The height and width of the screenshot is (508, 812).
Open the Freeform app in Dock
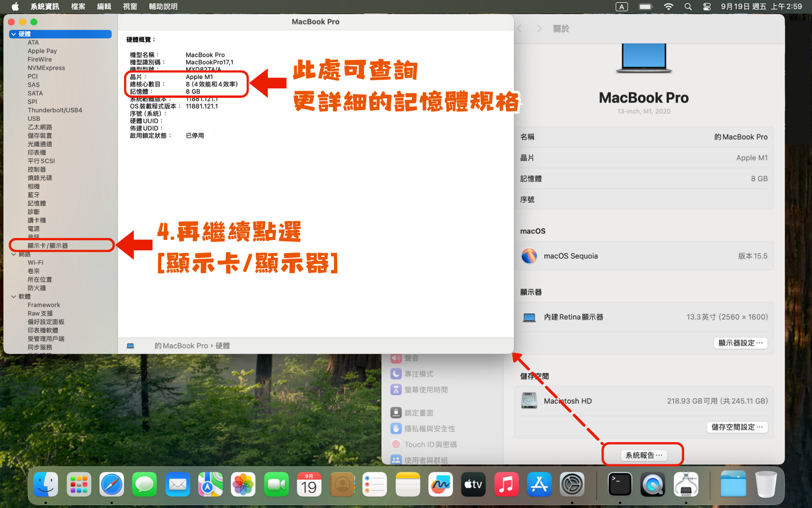441,484
